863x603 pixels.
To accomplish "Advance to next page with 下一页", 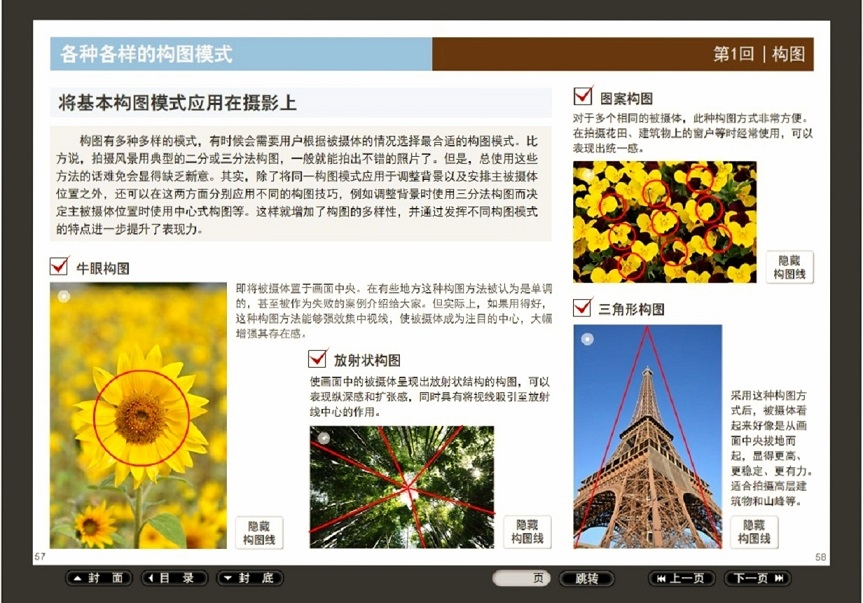I will [x=757, y=578].
